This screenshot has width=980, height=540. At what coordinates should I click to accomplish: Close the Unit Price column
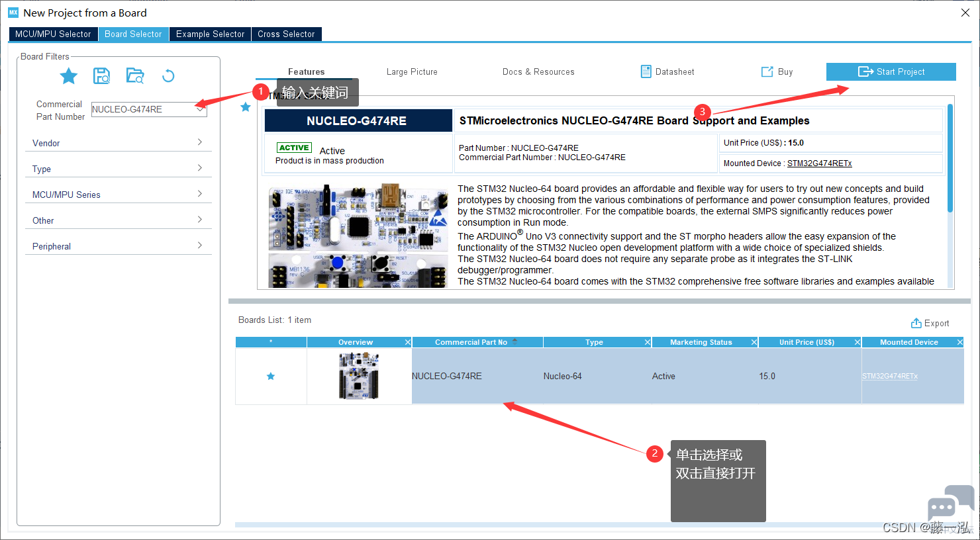click(x=857, y=342)
